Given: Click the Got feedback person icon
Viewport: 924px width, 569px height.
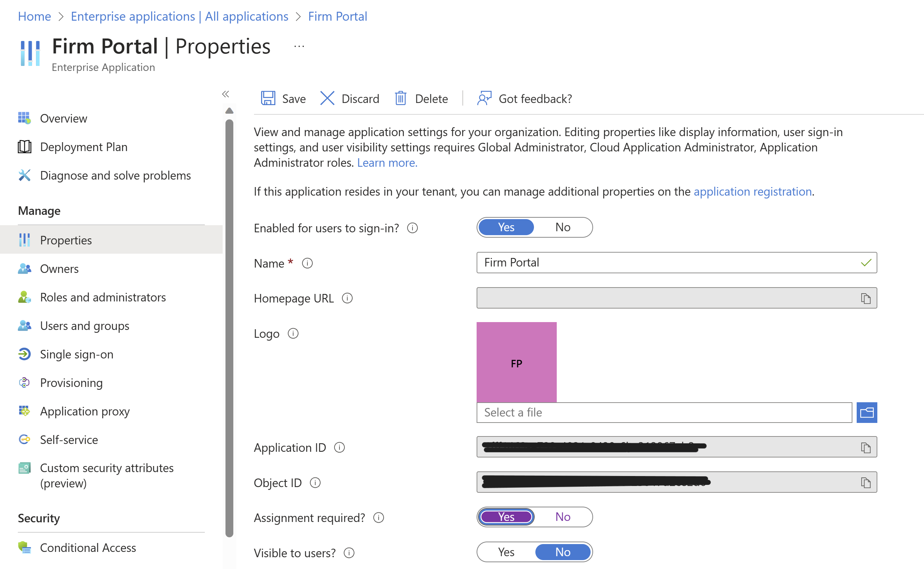Looking at the screenshot, I should 484,99.
